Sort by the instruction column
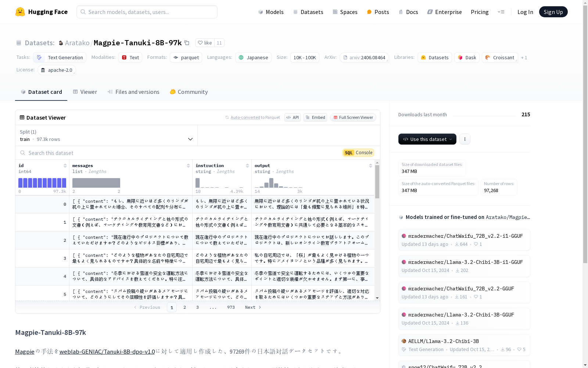The image size is (588, 368). tap(247, 166)
